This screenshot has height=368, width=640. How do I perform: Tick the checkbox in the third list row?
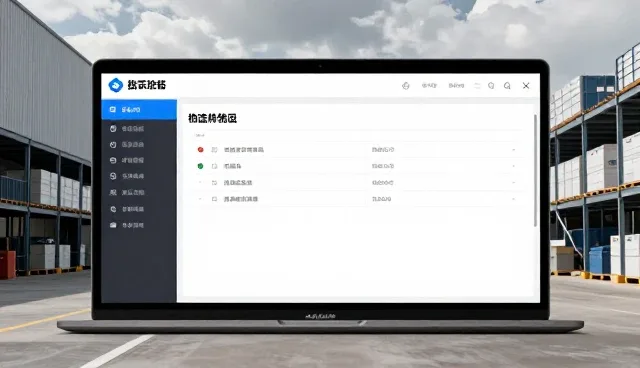click(214, 183)
